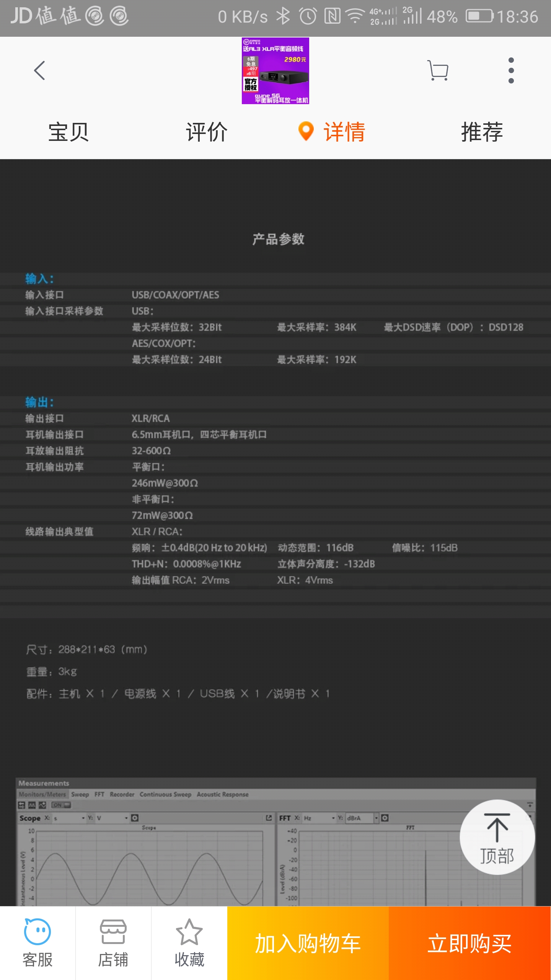Tap the 输出: section label
Screen dimensions: 551x980
40,402
